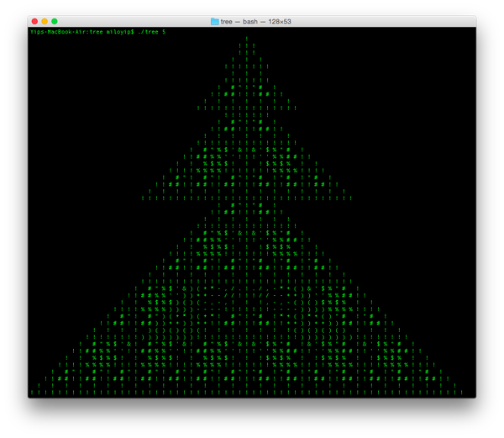Click the terminal window's bottom-right corner

(475, 397)
